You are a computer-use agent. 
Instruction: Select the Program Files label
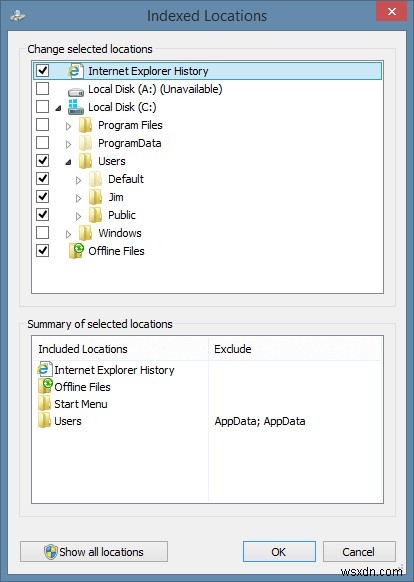point(130,125)
